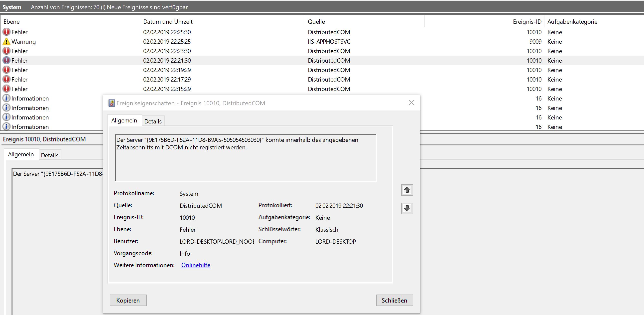Image resolution: width=644 pixels, height=315 pixels.
Task: Select Allgemein tab in lower preview pane
Action: click(x=21, y=154)
